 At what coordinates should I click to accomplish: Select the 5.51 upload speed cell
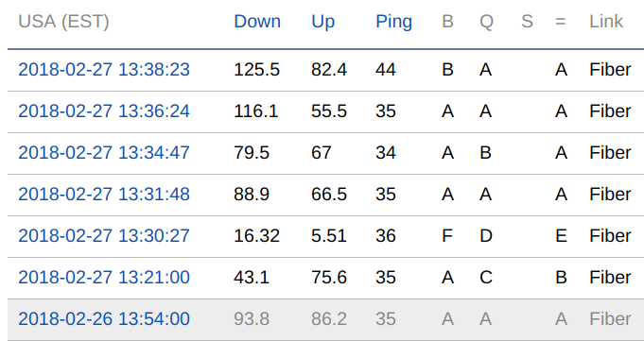[329, 235]
